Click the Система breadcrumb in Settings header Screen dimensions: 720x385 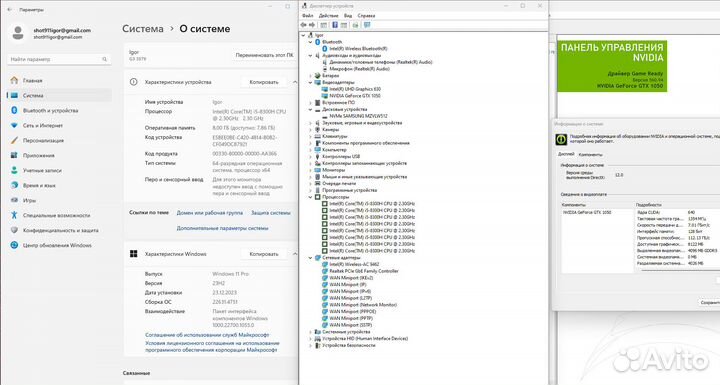coord(143,29)
